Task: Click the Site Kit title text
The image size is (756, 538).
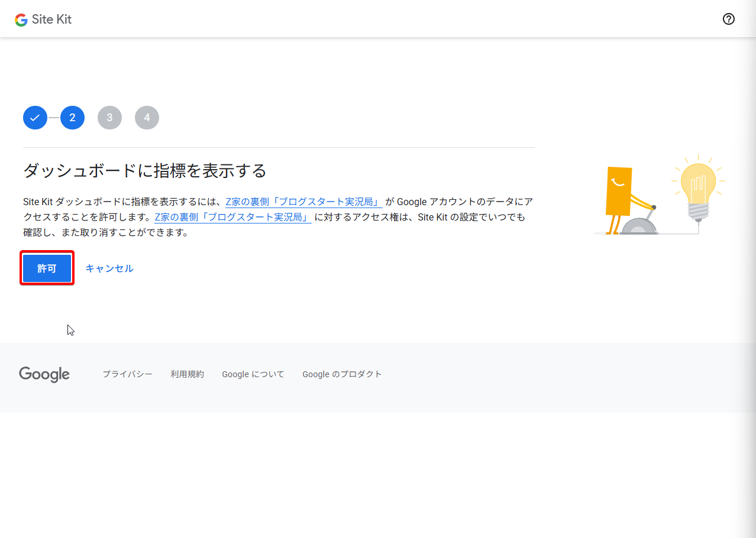Action: pyautogui.click(x=52, y=20)
